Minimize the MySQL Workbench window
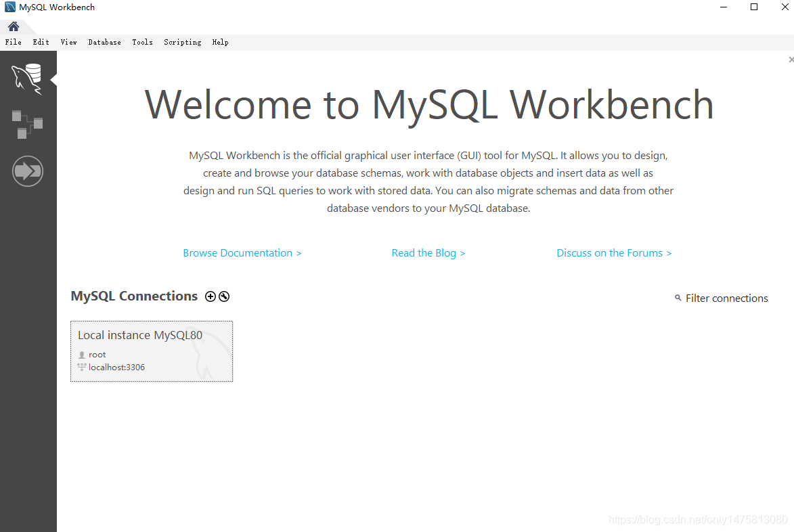Viewport: 794px width, 532px height. [724, 7]
